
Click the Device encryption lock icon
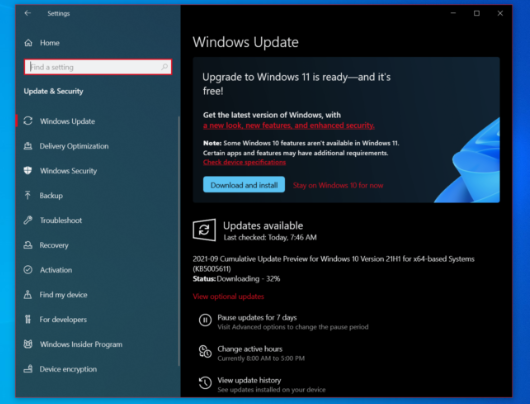28,369
